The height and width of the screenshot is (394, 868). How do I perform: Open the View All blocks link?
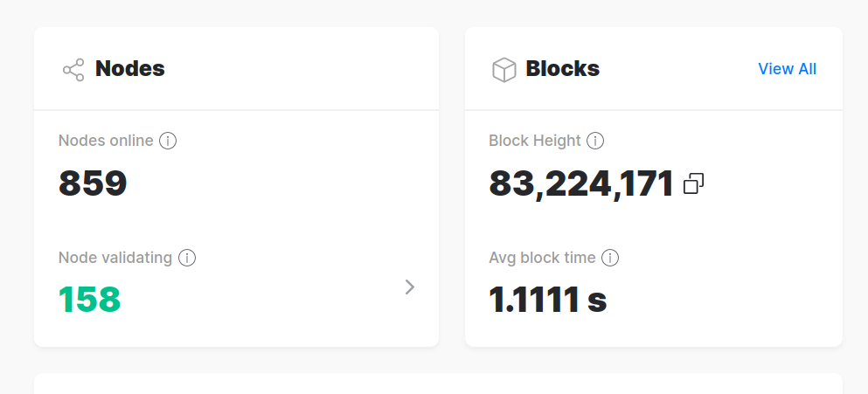(788, 69)
